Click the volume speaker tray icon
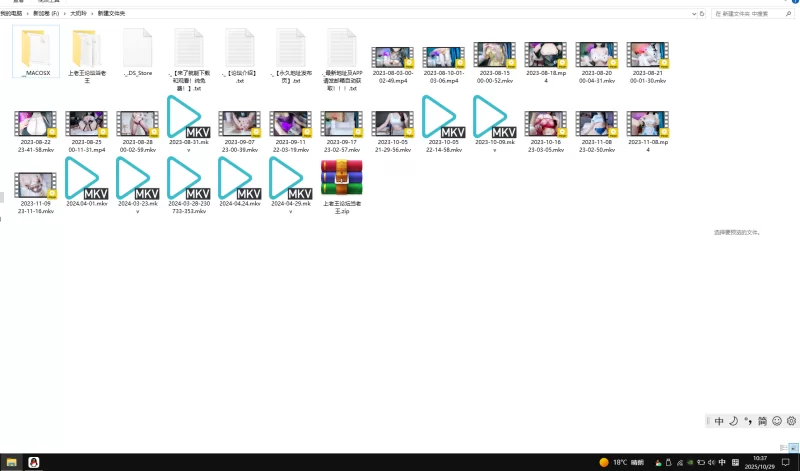The width and height of the screenshot is (800, 471). click(711, 463)
